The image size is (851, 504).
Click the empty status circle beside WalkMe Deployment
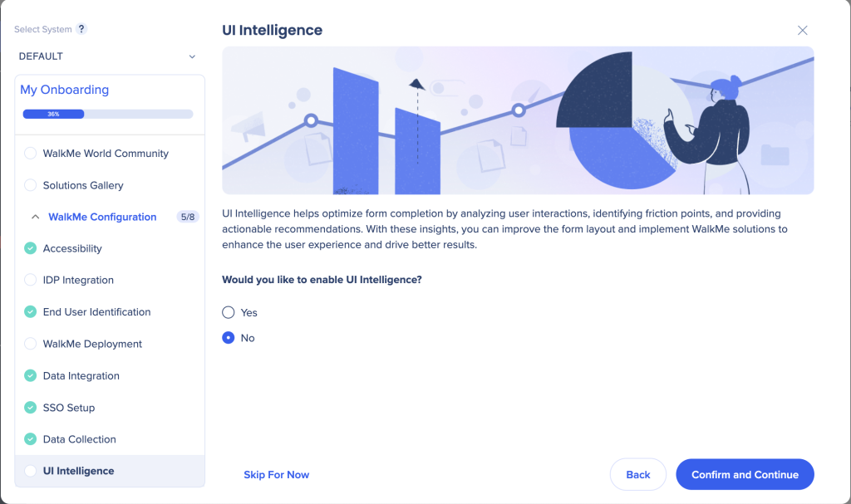(x=31, y=344)
